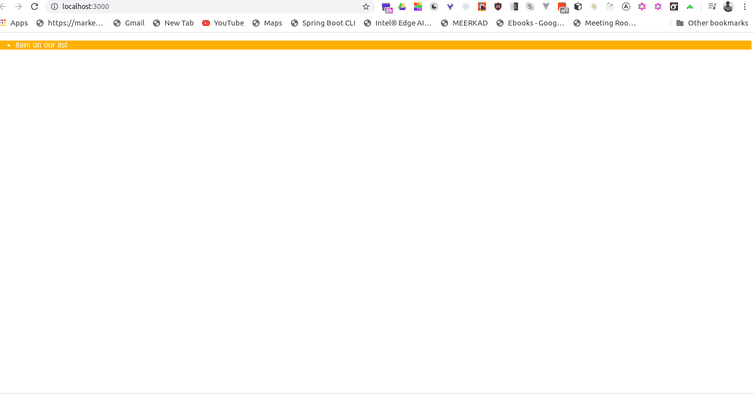The height and width of the screenshot is (394, 754).
Task: Open the Gmail bookmark
Action: click(x=129, y=23)
